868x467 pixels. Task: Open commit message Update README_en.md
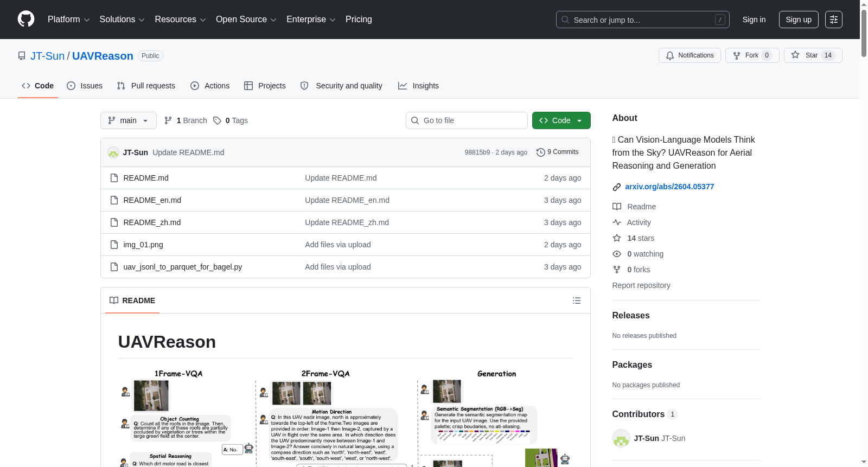(x=347, y=200)
